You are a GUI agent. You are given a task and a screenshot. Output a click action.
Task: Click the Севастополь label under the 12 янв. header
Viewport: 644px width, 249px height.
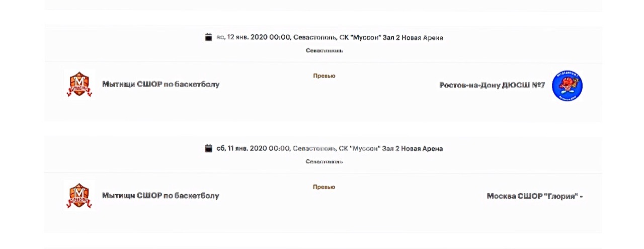(x=324, y=50)
